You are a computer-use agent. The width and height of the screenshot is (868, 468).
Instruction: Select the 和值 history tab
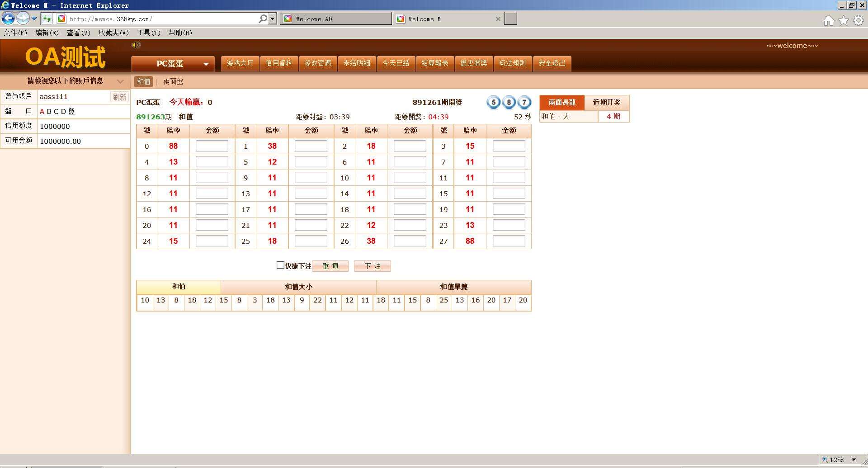pyautogui.click(x=179, y=287)
